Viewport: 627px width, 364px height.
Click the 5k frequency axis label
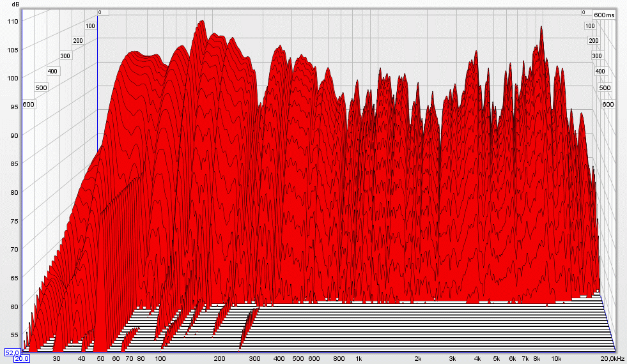496,359
